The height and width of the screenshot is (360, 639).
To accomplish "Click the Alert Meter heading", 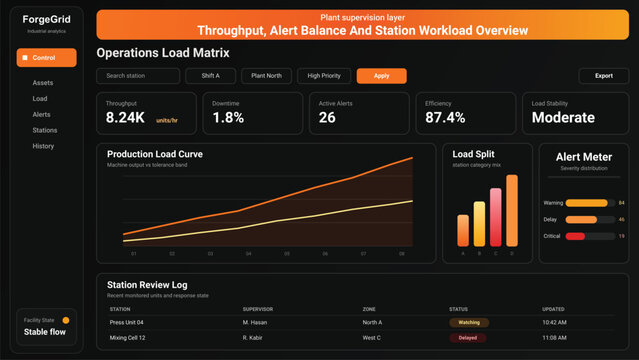I will coord(584,157).
